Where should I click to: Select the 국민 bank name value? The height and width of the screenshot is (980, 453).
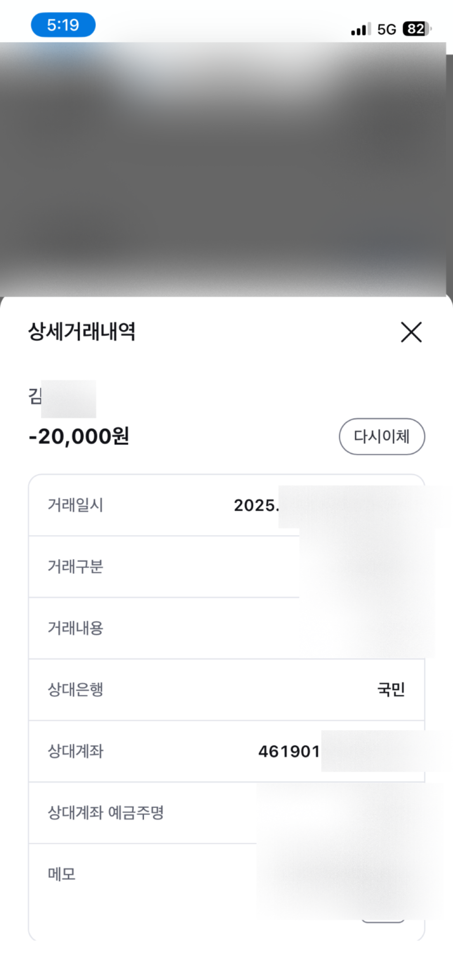coord(391,689)
